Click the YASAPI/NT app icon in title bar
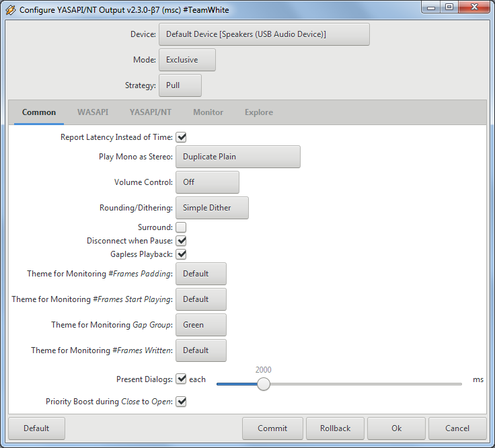Viewport: 495px width, 448px height. tap(11, 10)
